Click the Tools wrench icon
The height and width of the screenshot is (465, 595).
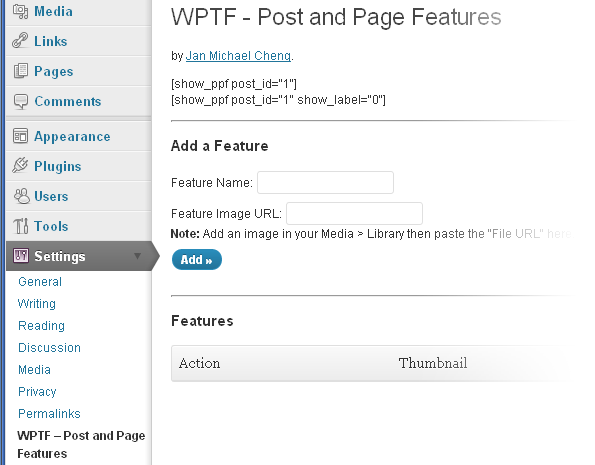click(x=20, y=226)
